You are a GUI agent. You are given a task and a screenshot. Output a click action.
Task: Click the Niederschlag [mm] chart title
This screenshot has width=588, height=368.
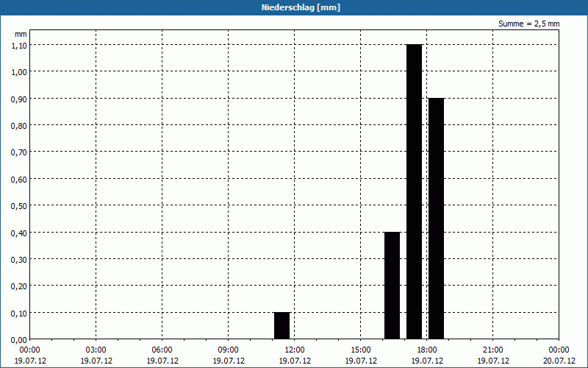pyautogui.click(x=301, y=7)
